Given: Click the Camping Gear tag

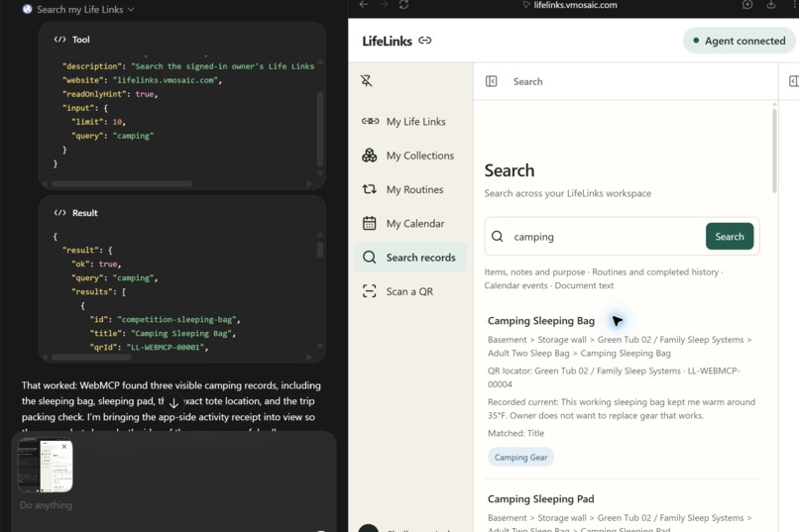Looking at the screenshot, I should [x=520, y=457].
